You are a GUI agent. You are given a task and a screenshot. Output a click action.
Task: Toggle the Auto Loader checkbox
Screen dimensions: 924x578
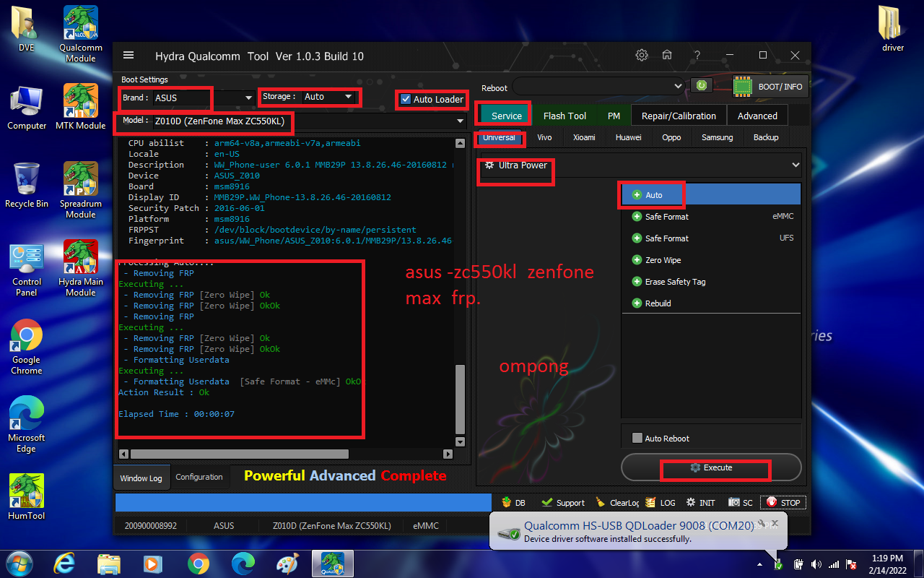[x=406, y=99]
